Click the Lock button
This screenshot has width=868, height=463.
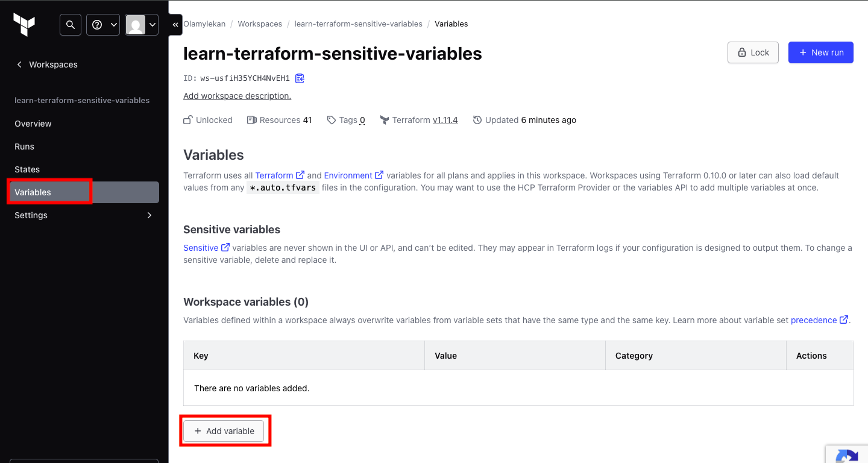pyautogui.click(x=753, y=52)
